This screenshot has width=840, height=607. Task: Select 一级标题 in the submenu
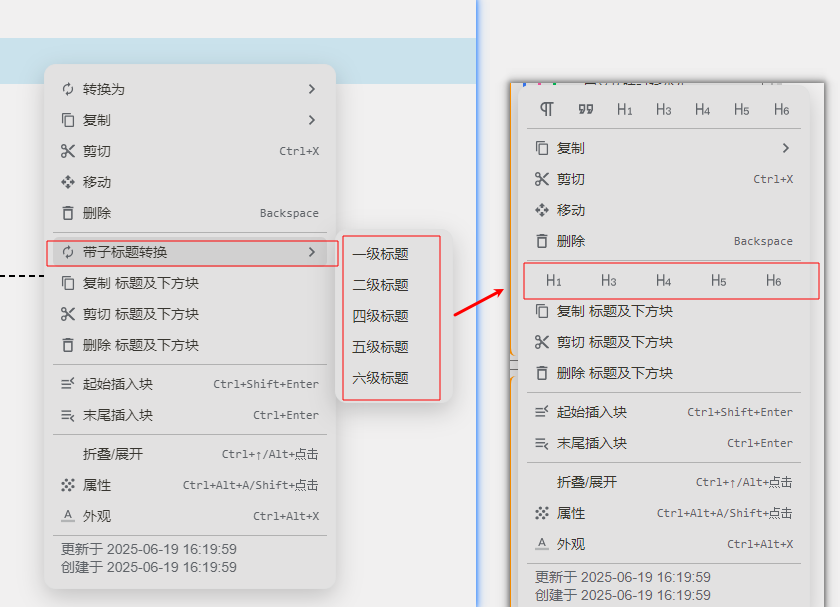pos(392,253)
